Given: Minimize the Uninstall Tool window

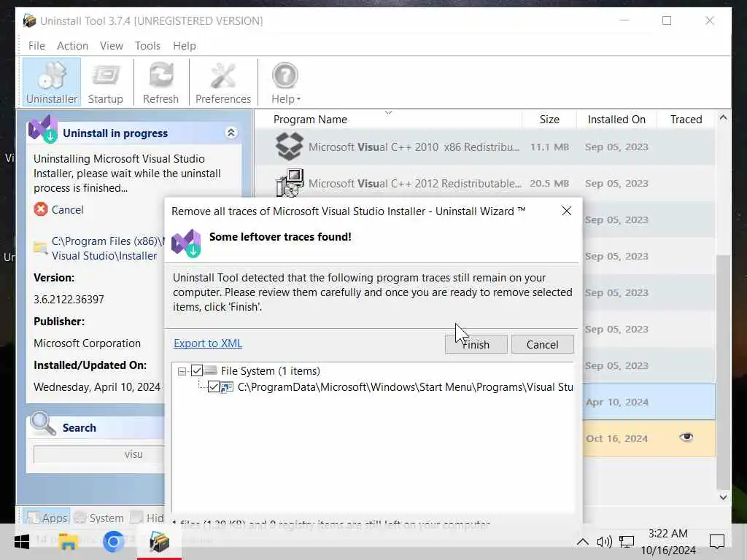Looking at the screenshot, I should tap(624, 20).
